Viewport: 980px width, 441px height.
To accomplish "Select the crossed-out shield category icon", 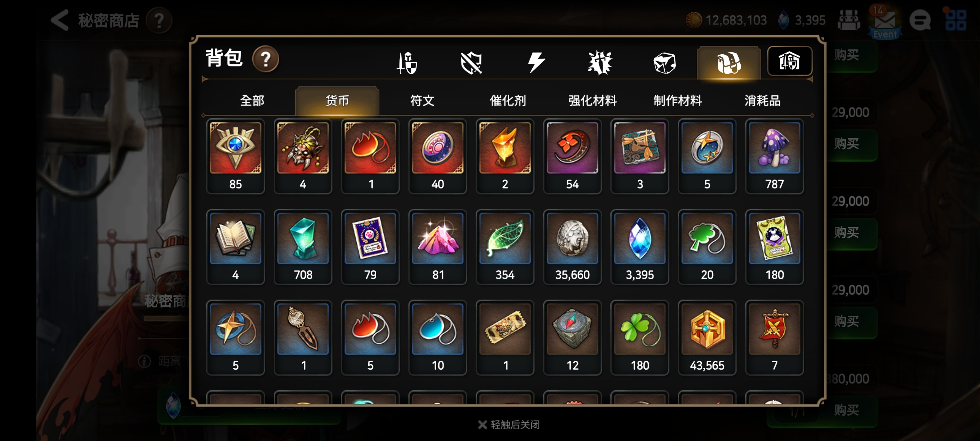I will click(x=471, y=63).
